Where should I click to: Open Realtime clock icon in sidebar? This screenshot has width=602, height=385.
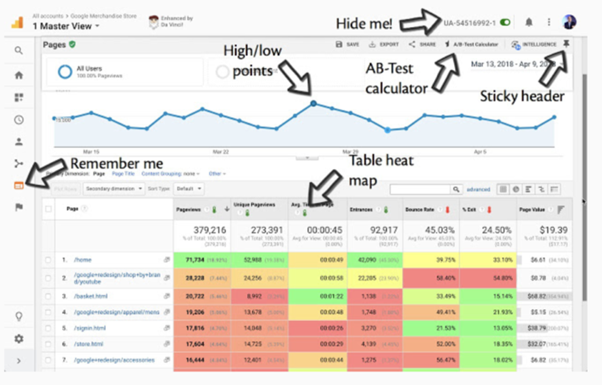[x=18, y=120]
